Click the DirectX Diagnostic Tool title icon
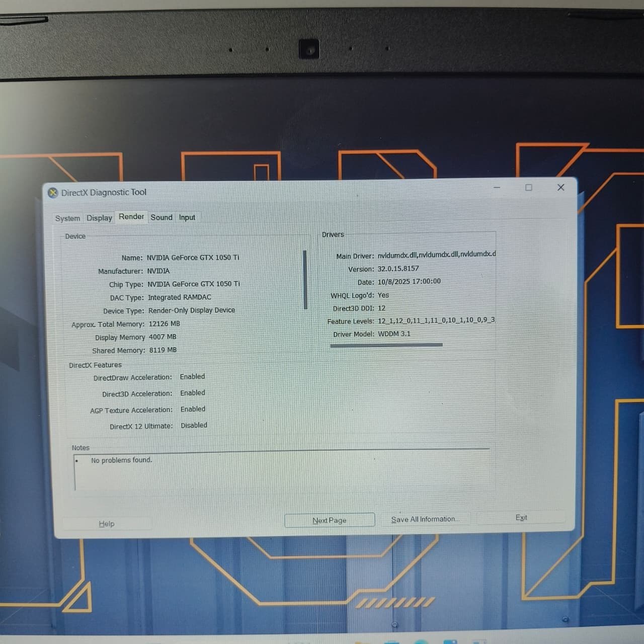644x644 pixels. tap(53, 193)
